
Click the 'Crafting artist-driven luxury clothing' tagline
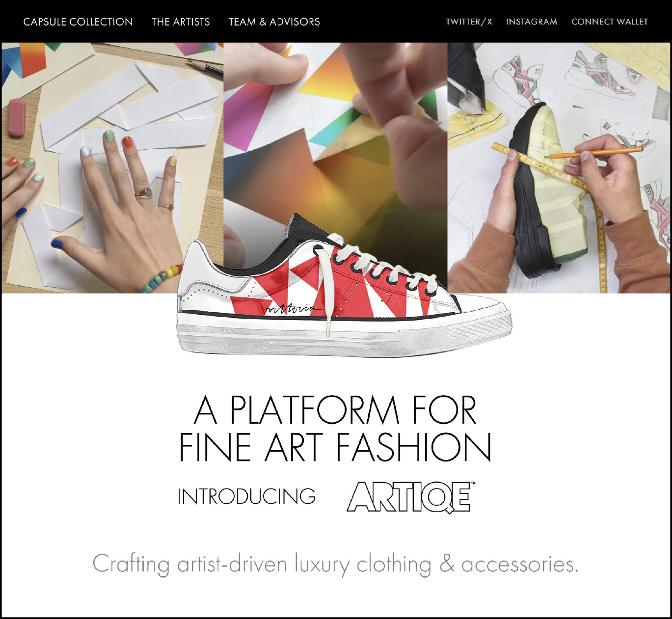click(335, 564)
